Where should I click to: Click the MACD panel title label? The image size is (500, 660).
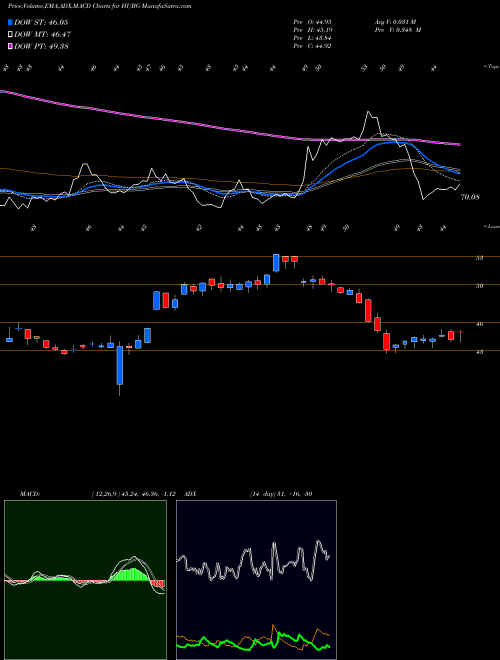click(x=29, y=494)
